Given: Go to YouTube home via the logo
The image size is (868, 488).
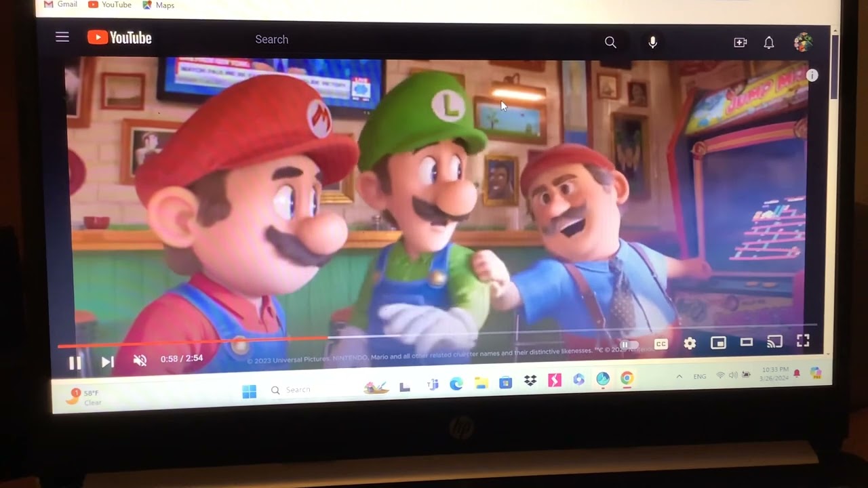Looking at the screenshot, I should pyautogui.click(x=119, y=38).
